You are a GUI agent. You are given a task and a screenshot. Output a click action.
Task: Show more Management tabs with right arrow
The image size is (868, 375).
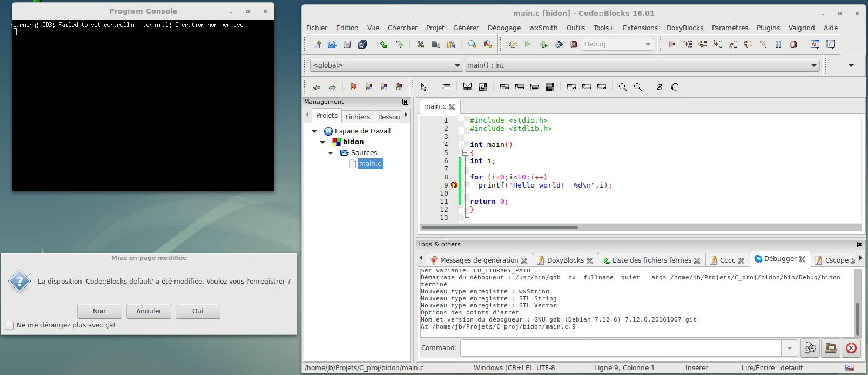click(406, 115)
